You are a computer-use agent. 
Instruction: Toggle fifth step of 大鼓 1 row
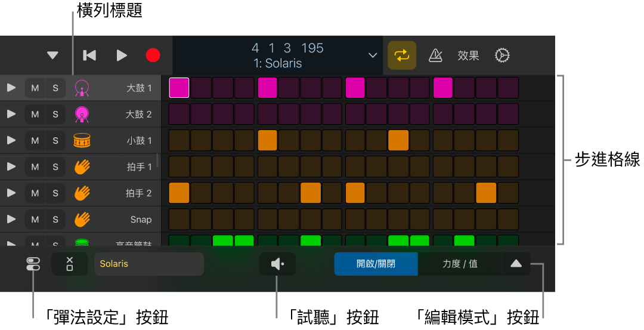click(x=267, y=88)
